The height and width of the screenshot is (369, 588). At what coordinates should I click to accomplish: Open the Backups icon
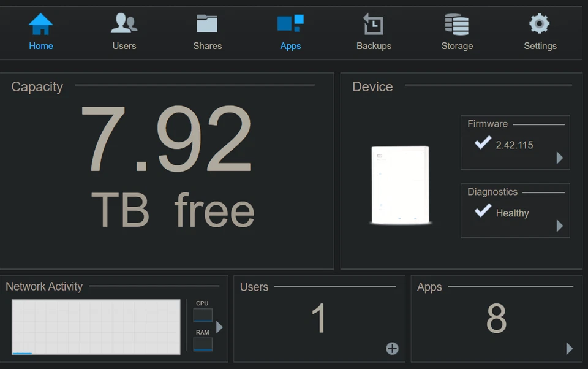pos(374,25)
